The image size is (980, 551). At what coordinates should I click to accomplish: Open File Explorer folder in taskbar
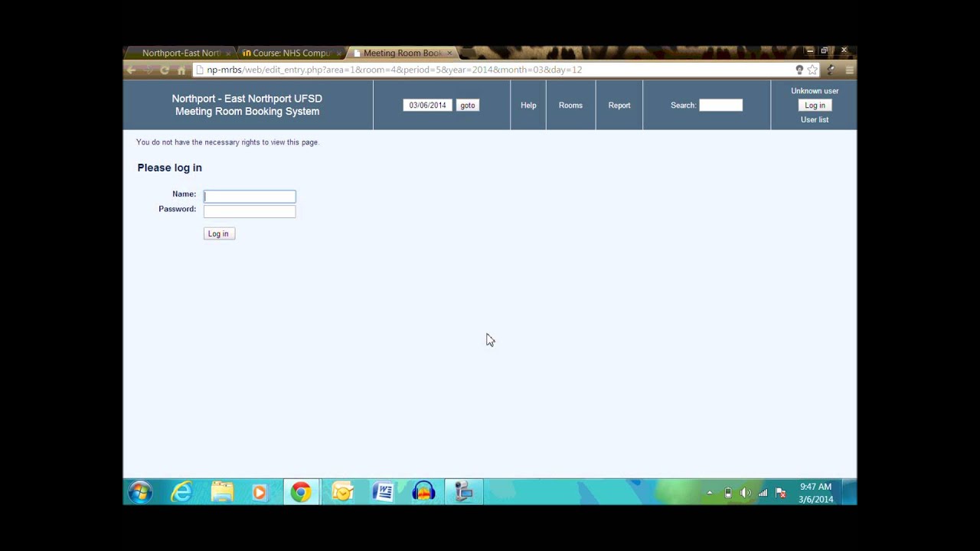(222, 492)
